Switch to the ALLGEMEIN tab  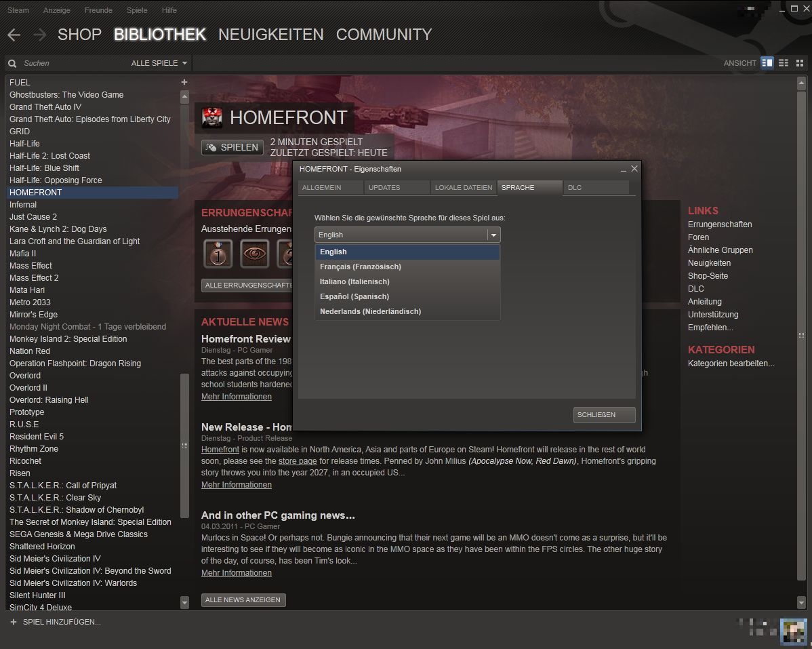[x=330, y=187]
